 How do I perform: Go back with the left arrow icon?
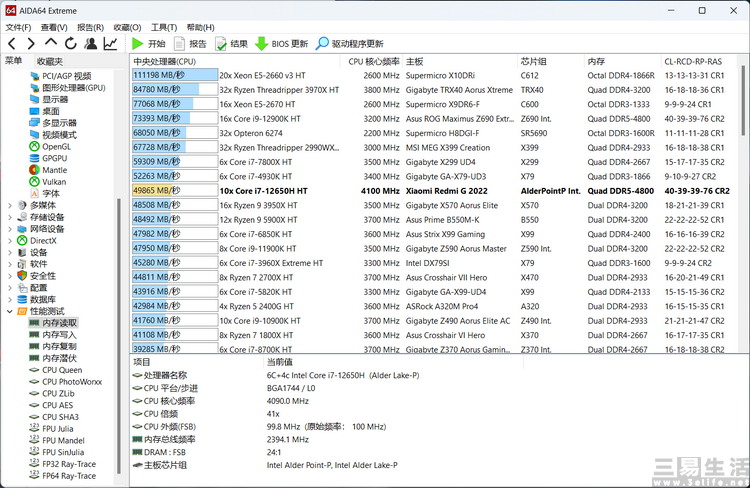(12, 44)
